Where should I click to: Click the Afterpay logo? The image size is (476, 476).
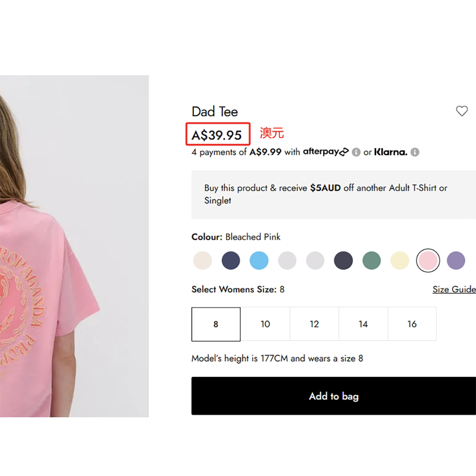pos(326,152)
